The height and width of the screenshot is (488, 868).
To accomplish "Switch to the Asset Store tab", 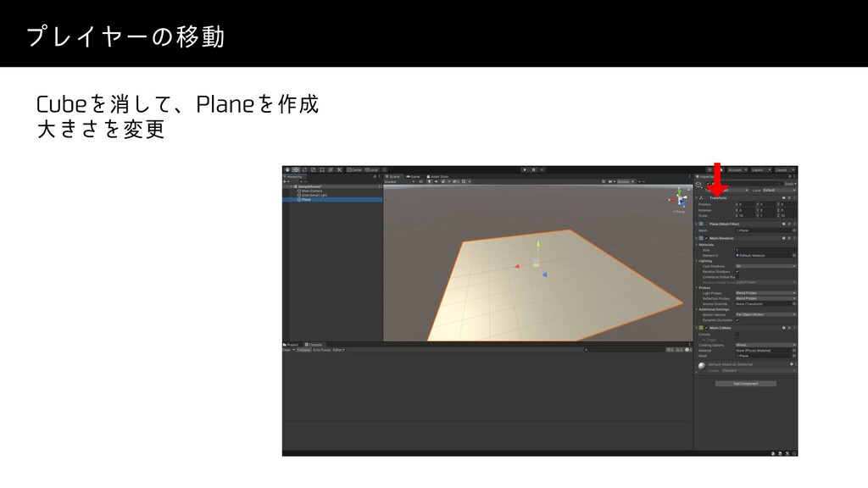I will click(x=438, y=176).
